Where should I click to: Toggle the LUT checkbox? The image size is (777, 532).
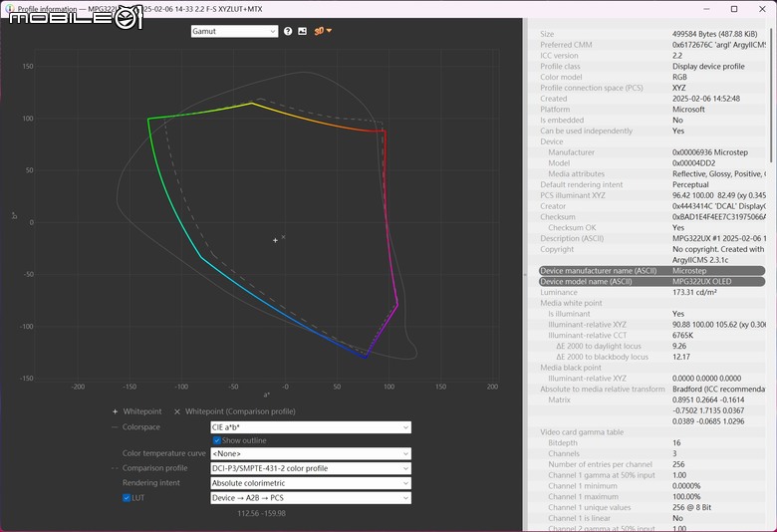coord(127,498)
